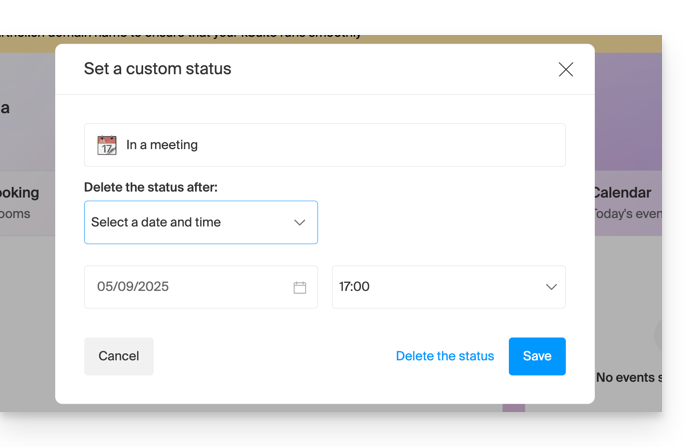Screen dimensions: 697x447
Task: Click the date picker calendar icon
Action: click(x=300, y=287)
